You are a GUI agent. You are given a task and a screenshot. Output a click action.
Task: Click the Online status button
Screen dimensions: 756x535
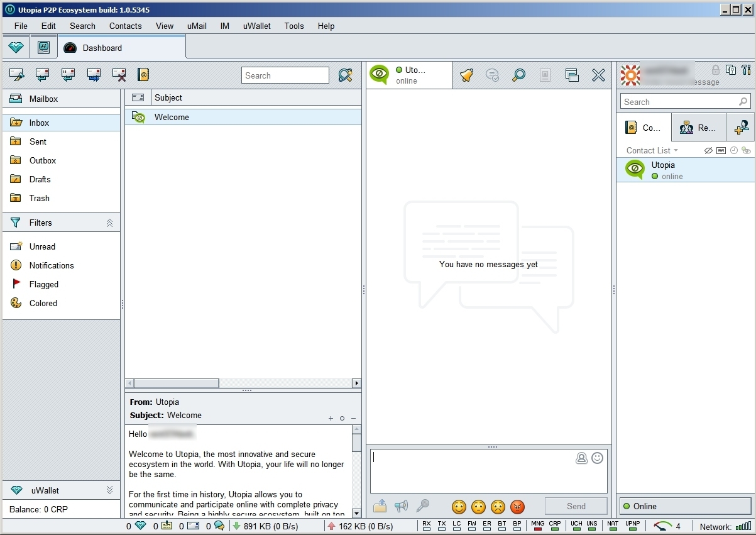click(x=686, y=506)
